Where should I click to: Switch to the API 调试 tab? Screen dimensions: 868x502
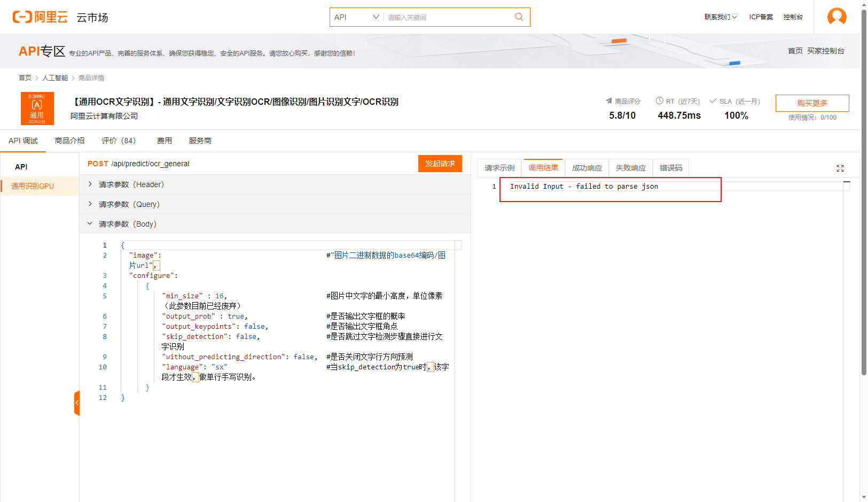coord(23,141)
